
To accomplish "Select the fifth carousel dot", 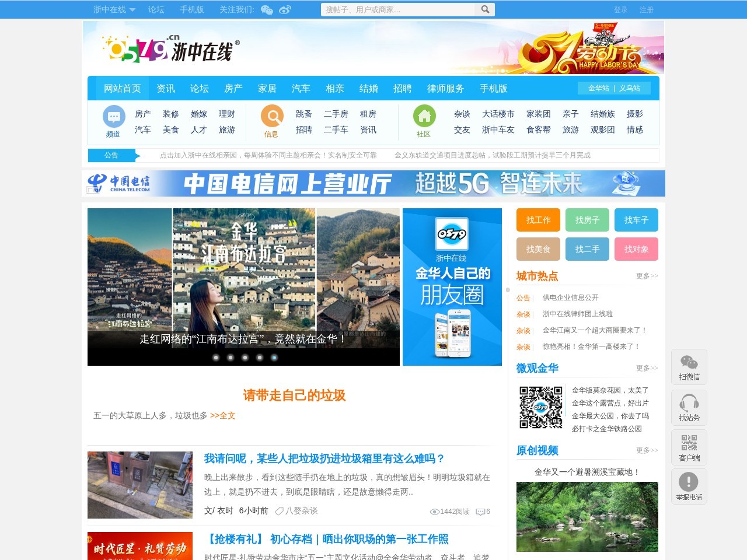I will 274,358.
